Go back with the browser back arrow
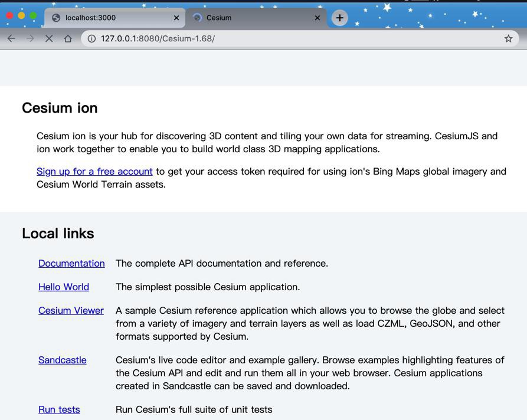 click(11, 39)
